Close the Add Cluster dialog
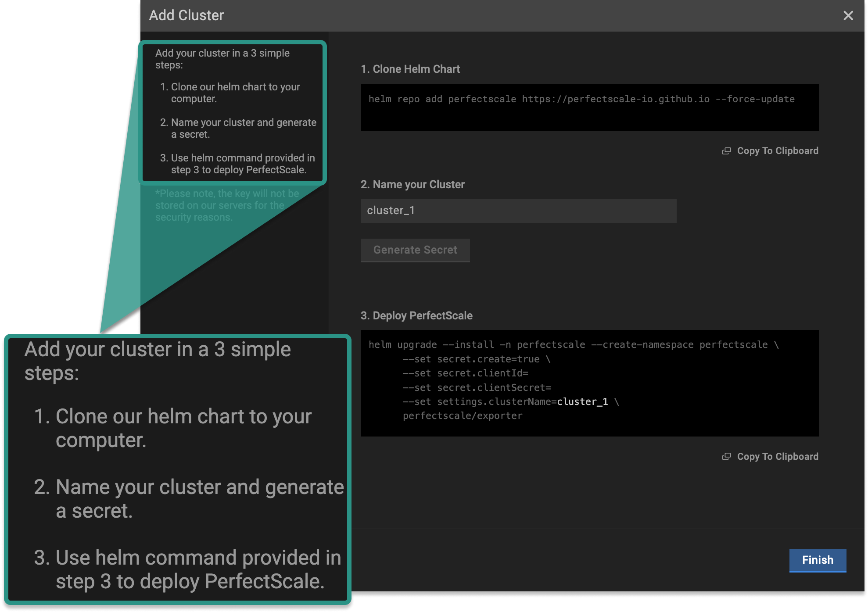The width and height of the screenshot is (868, 612). pos(848,16)
